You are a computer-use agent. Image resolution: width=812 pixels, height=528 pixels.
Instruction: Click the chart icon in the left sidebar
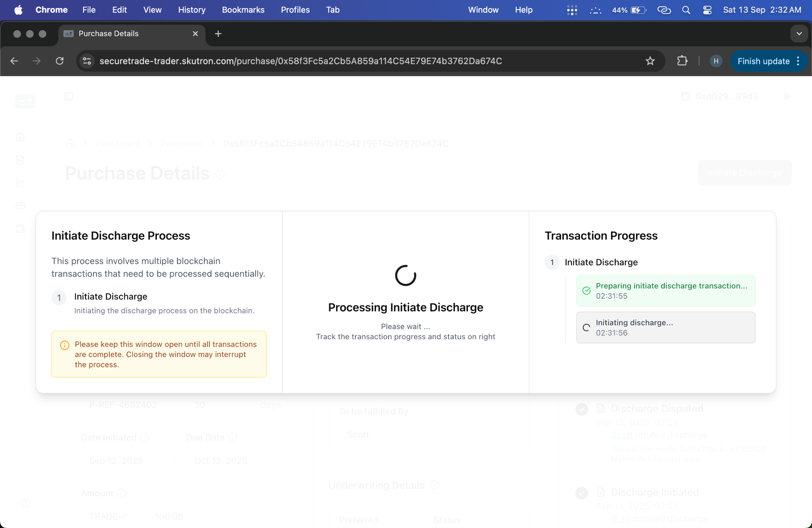coord(21,183)
